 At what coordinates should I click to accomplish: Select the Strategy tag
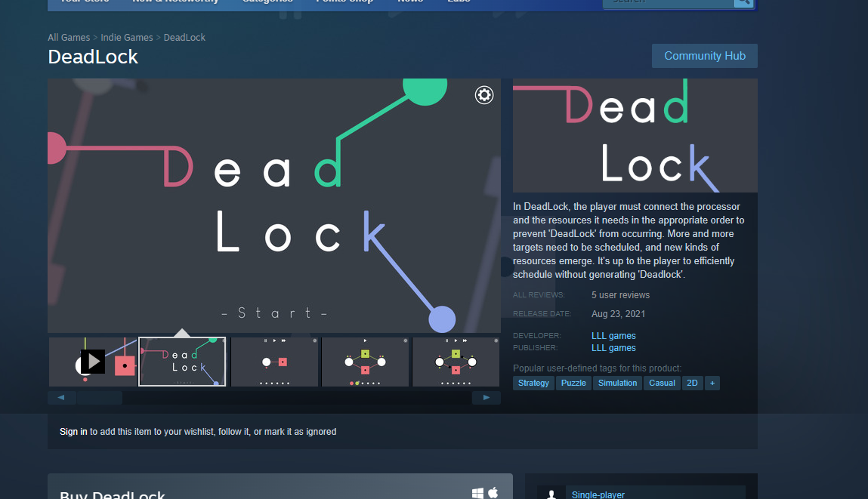click(x=533, y=383)
